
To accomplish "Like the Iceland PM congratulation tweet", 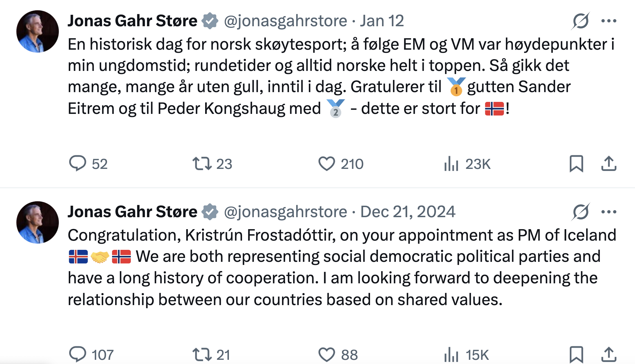I will (x=326, y=355).
